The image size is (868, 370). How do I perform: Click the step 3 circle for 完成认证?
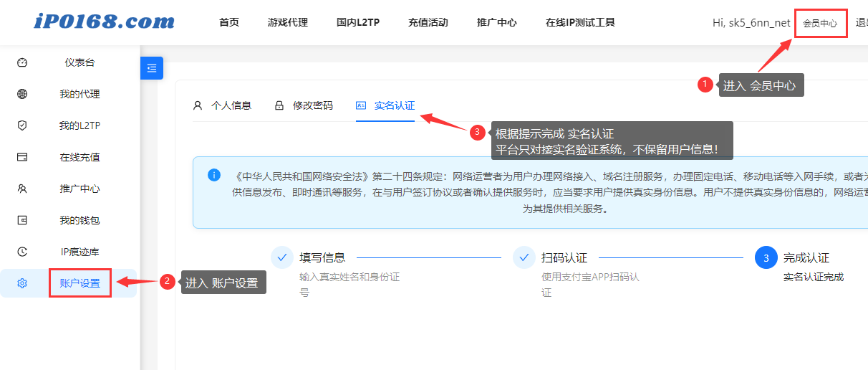click(x=766, y=257)
